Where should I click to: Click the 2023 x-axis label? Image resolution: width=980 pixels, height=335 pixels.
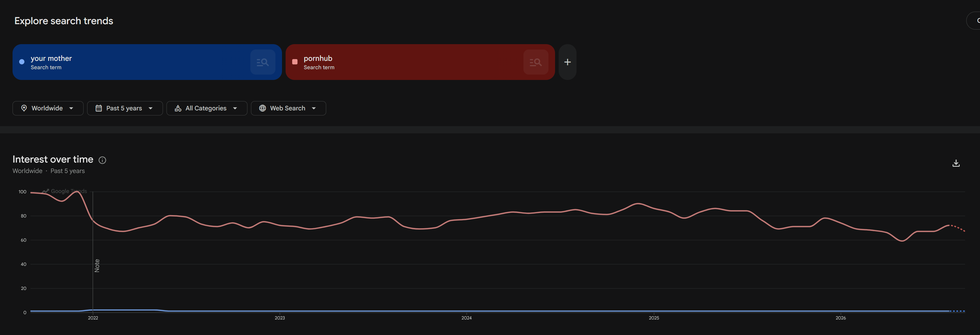click(x=280, y=318)
